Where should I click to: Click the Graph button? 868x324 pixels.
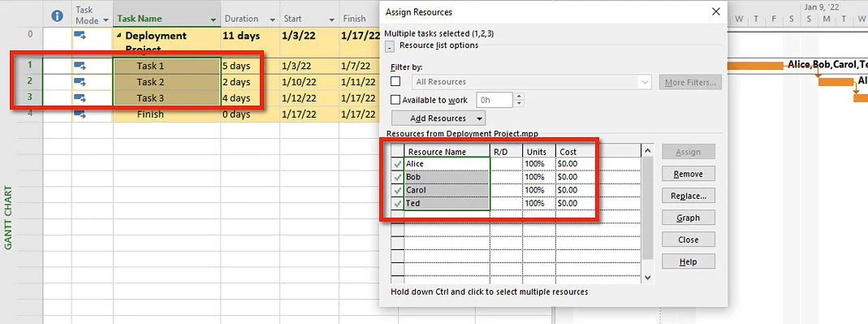coord(688,218)
